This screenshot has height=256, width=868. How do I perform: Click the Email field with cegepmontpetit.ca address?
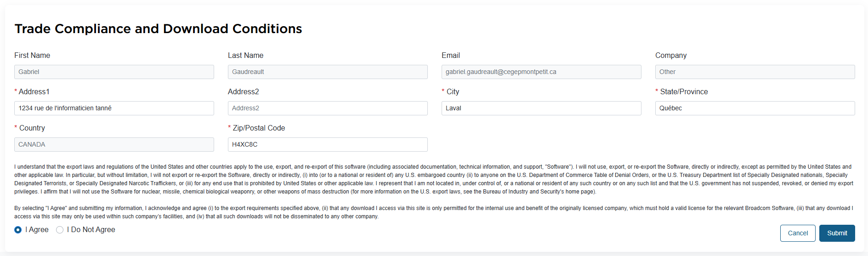541,72
